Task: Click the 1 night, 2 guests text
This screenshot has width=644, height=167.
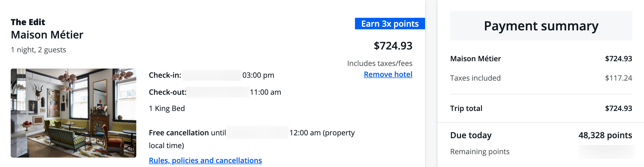Action: [38, 50]
